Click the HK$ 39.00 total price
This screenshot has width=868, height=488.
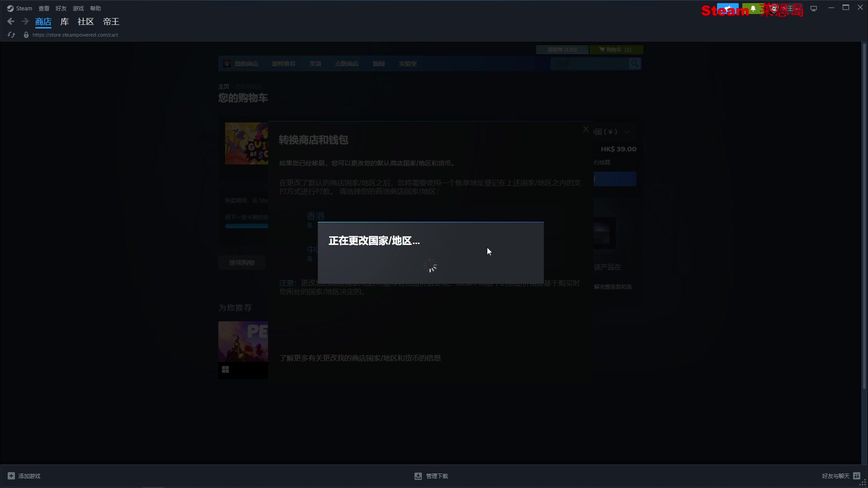pos(618,149)
